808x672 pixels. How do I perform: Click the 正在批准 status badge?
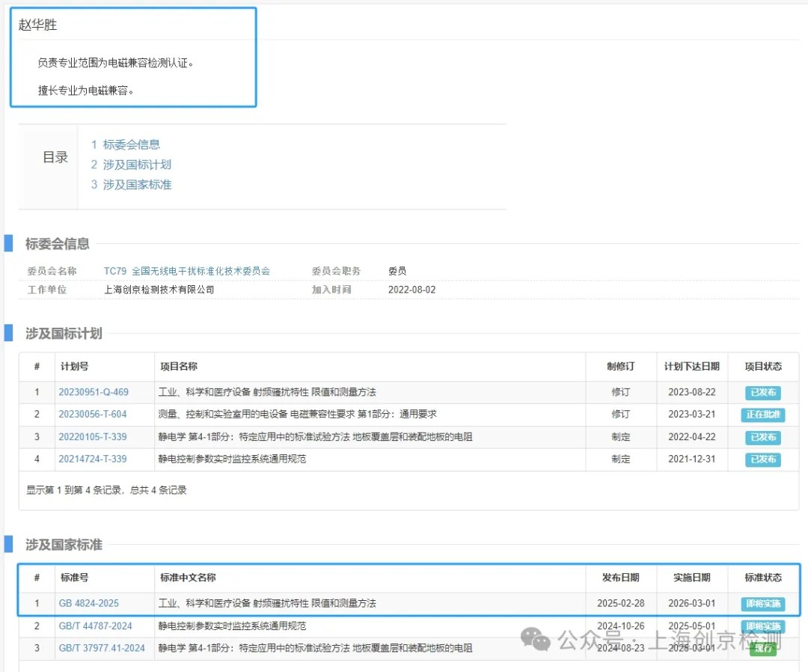pos(763,415)
